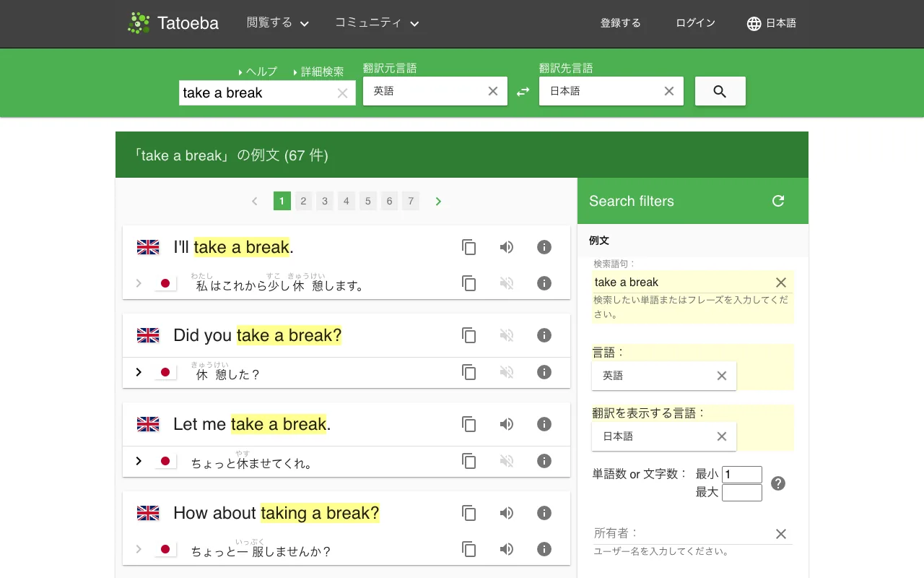Open the word count help question mark
The image size is (924, 578).
[778, 483]
